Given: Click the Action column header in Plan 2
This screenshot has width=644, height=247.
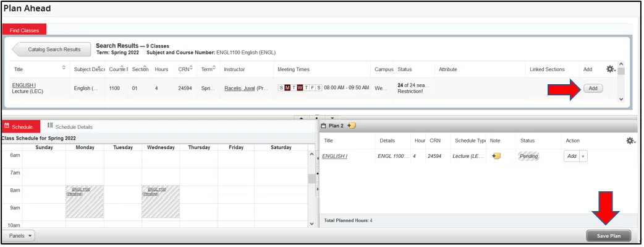Looking at the screenshot, I should coord(572,141).
